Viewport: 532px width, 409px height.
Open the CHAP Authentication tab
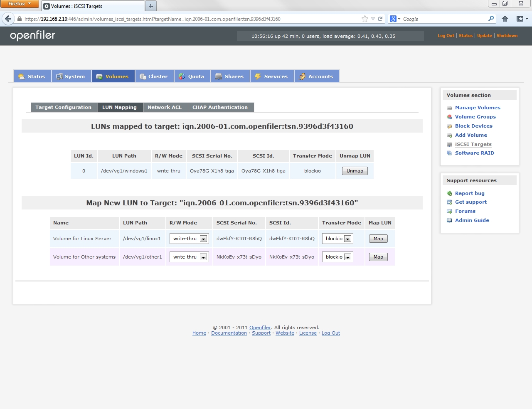(x=220, y=107)
